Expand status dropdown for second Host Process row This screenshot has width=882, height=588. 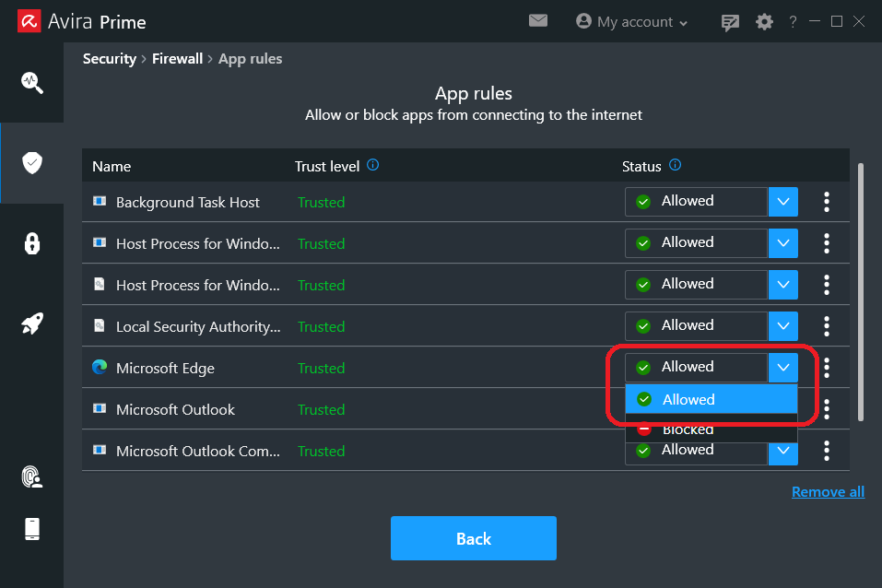point(783,285)
